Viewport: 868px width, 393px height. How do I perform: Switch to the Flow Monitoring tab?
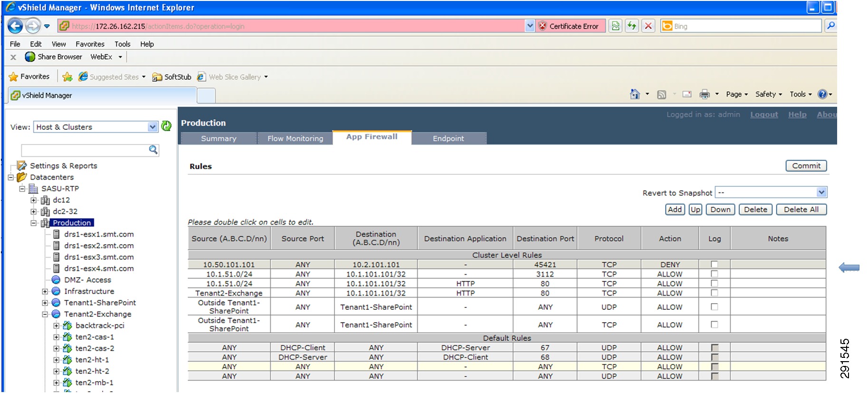[295, 138]
